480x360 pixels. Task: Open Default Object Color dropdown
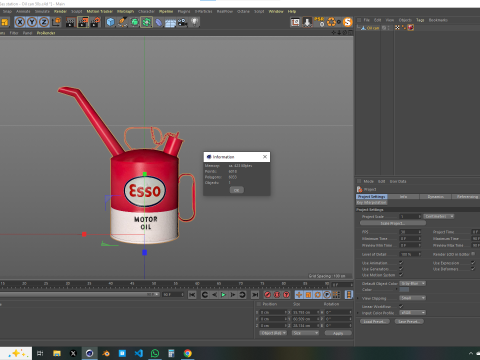(x=413, y=283)
